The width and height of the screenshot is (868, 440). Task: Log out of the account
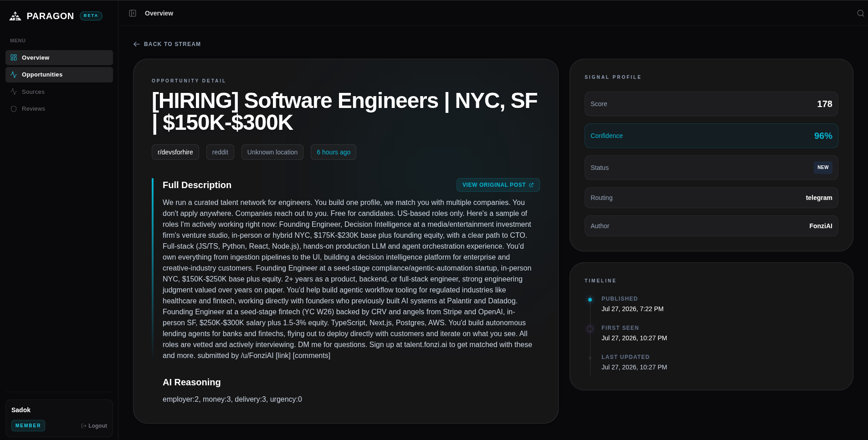click(94, 426)
